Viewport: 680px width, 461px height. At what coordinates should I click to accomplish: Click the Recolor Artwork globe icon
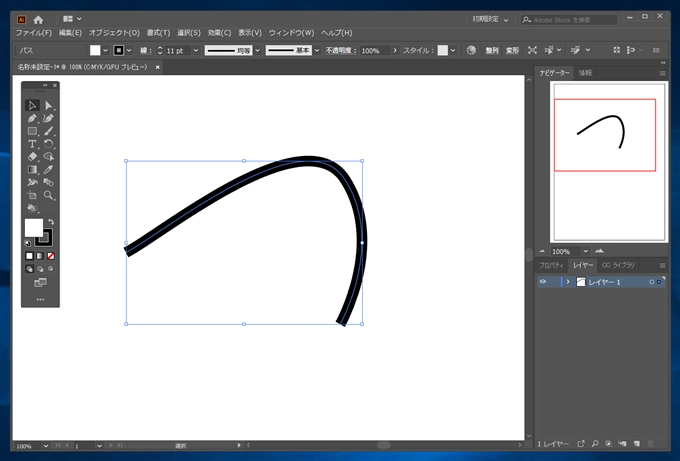[471, 50]
